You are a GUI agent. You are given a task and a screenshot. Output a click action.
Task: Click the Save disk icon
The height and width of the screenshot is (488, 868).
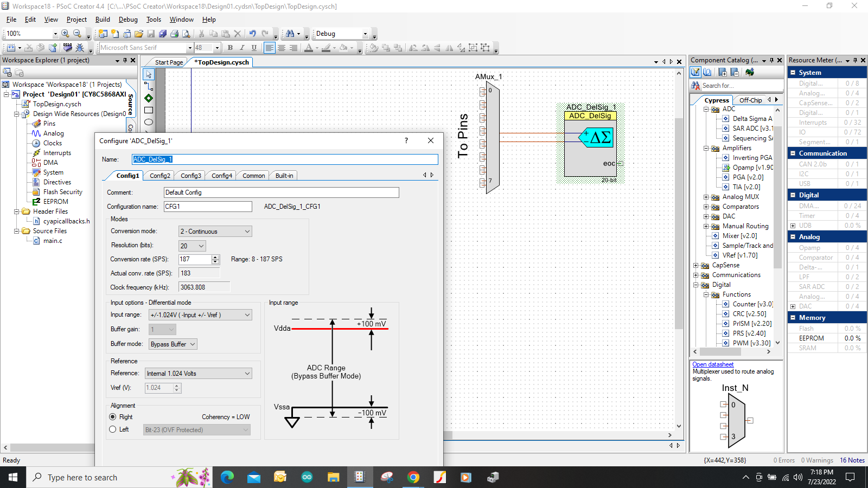[151, 34]
